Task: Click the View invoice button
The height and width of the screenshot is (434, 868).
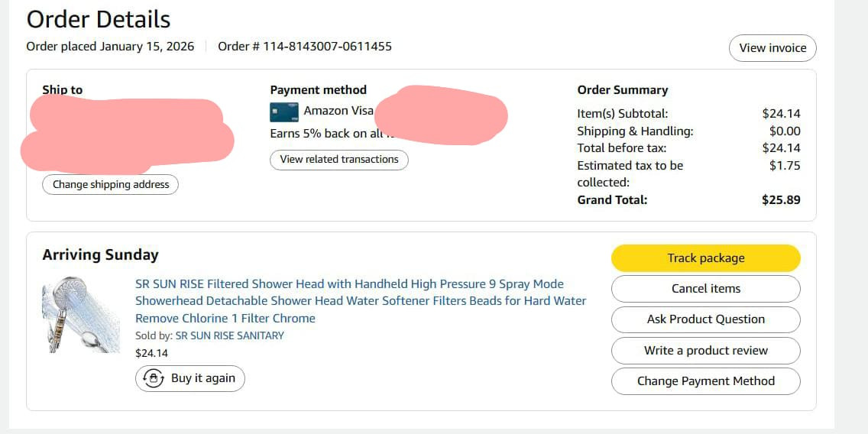Action: point(772,47)
